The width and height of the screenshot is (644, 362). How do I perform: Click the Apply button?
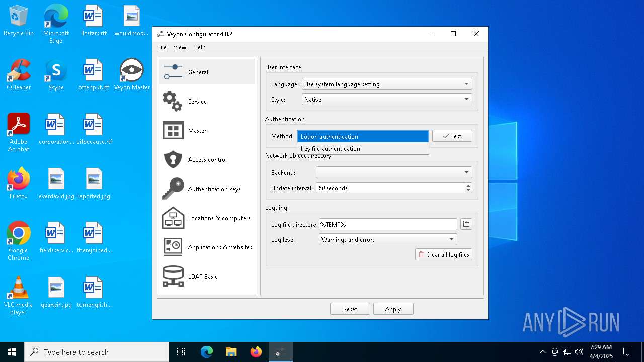click(393, 309)
